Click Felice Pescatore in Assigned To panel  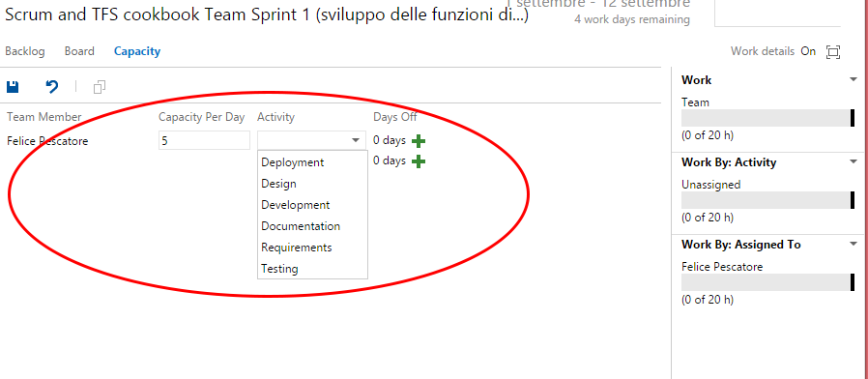722,267
